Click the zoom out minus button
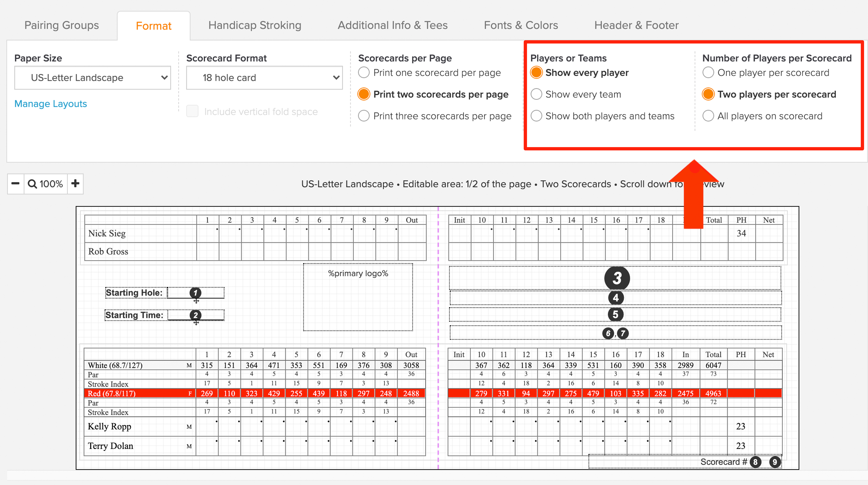 point(15,184)
